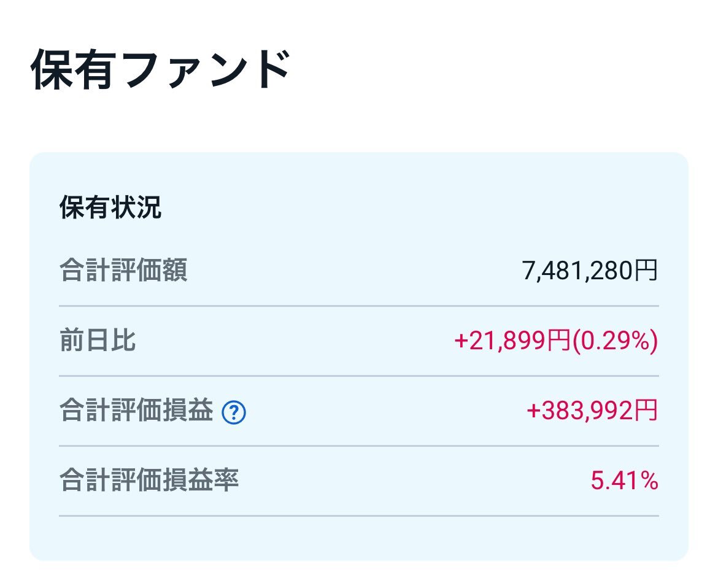Click the +383,992円 profit value

click(592, 411)
